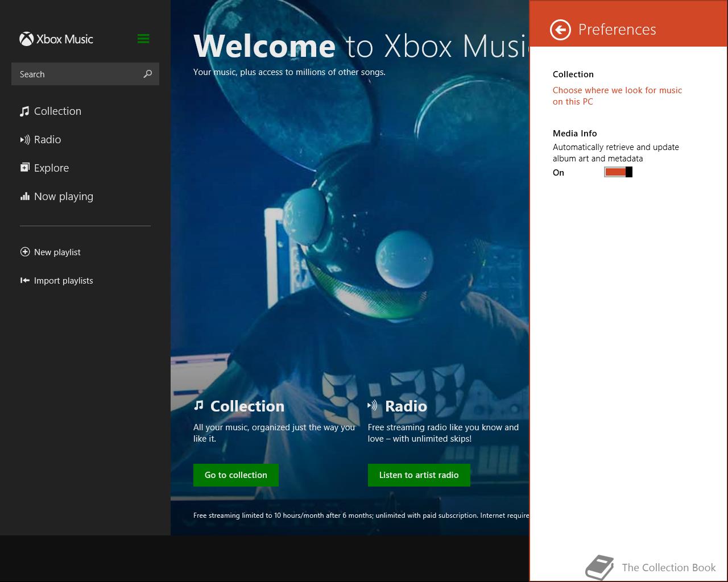Click the Explore icon in the sidebar

coord(24,168)
